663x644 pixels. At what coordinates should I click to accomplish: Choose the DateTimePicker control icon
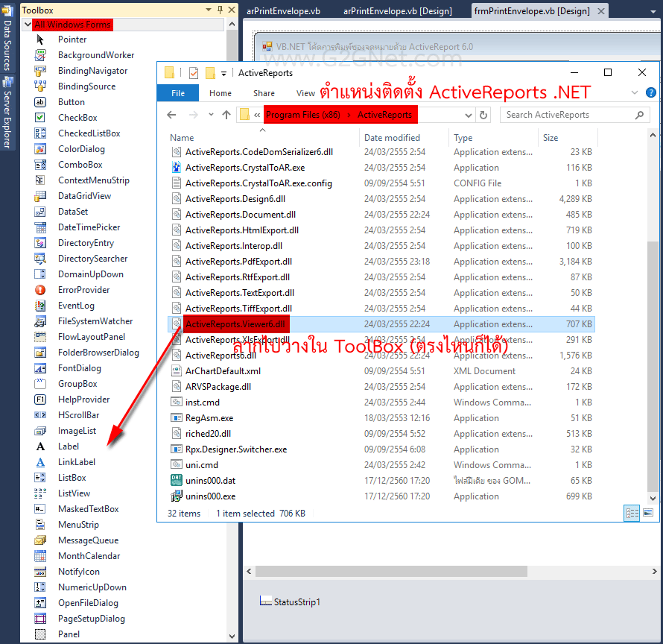40,227
